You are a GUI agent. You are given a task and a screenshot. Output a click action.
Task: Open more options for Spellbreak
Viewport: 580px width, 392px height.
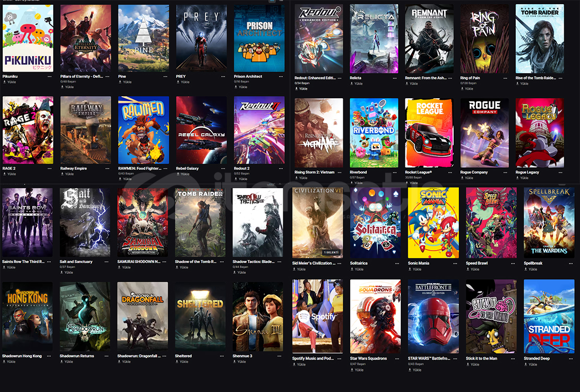[x=571, y=263]
